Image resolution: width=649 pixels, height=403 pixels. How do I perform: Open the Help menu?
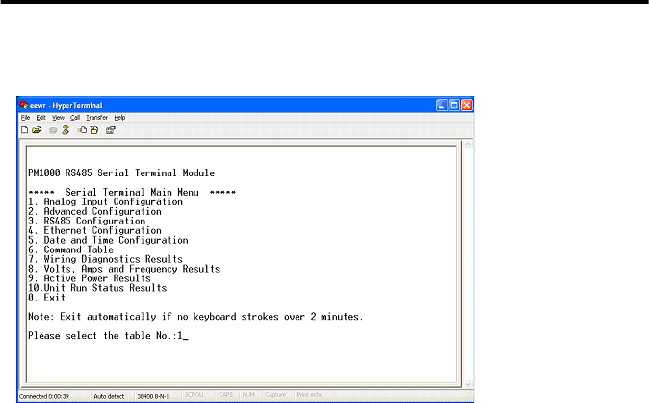(x=120, y=118)
